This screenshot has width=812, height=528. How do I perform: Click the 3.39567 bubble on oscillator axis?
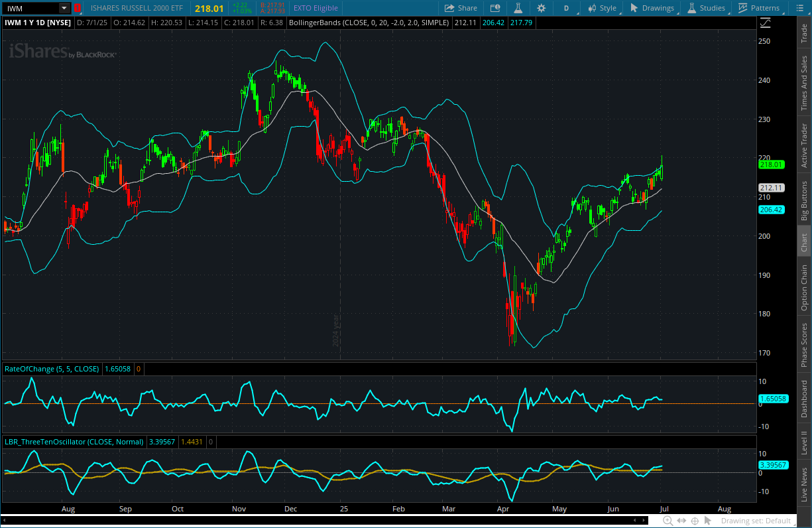click(x=773, y=465)
